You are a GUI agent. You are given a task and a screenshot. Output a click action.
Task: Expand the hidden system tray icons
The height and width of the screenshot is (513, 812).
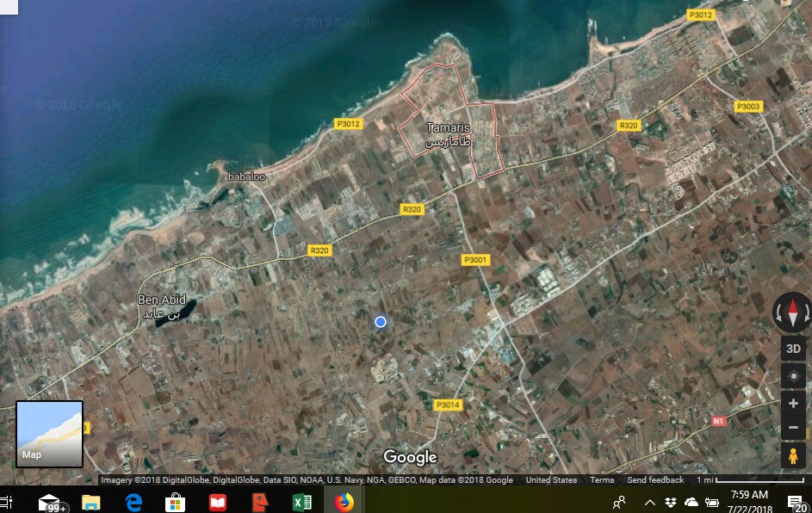pos(649,502)
